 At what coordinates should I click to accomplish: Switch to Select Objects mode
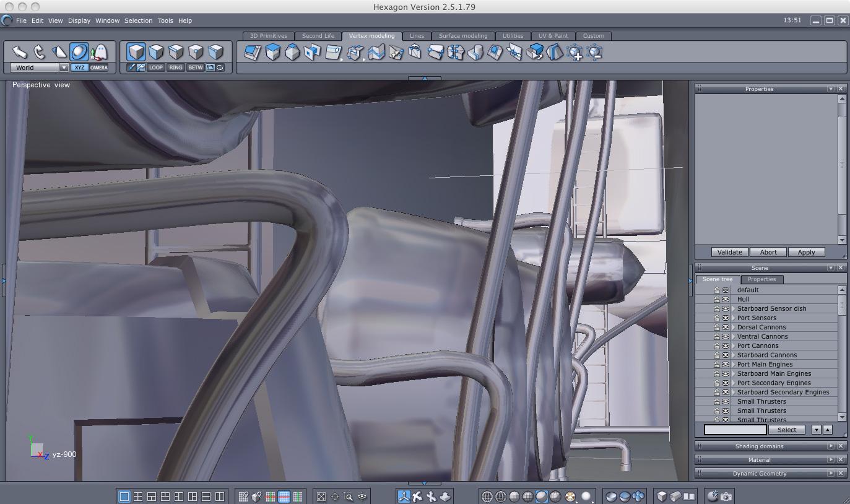[136, 51]
